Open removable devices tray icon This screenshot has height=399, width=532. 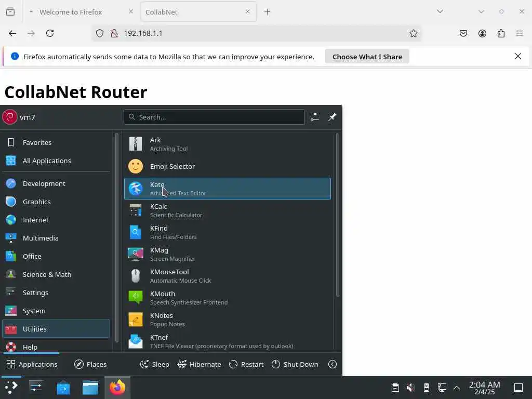pyautogui.click(x=427, y=388)
